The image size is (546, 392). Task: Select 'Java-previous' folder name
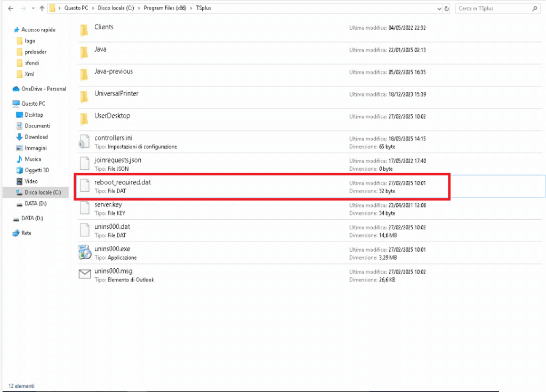(x=114, y=71)
